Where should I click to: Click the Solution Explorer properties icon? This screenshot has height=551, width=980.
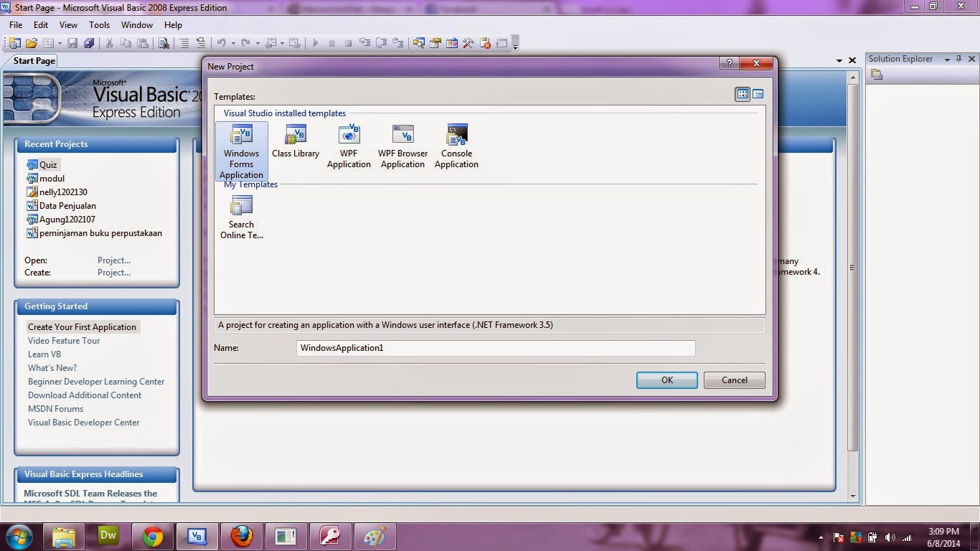pos(876,75)
